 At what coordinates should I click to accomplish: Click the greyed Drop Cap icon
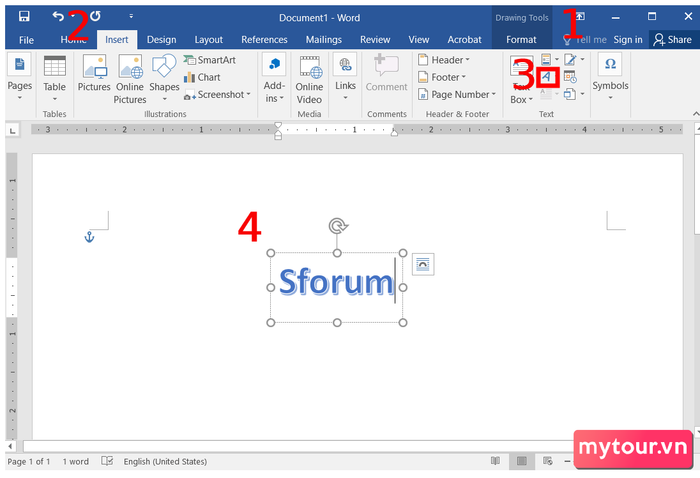[x=546, y=94]
